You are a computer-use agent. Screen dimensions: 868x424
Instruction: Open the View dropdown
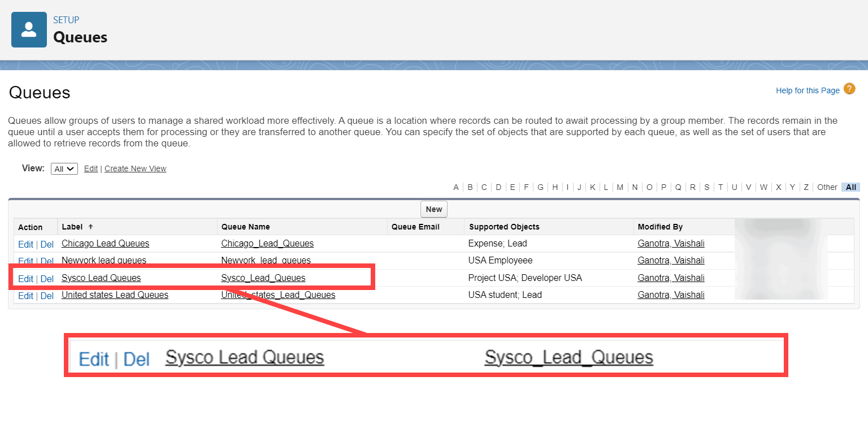[x=64, y=168]
